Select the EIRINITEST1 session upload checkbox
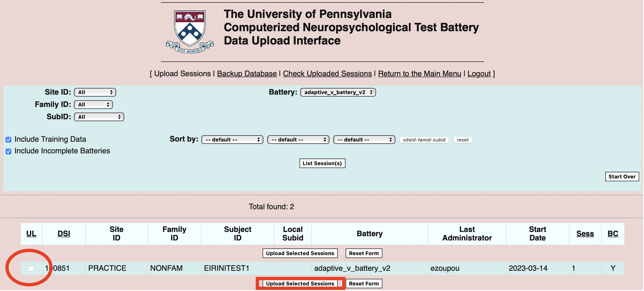The width and height of the screenshot is (644, 291). click(31, 268)
